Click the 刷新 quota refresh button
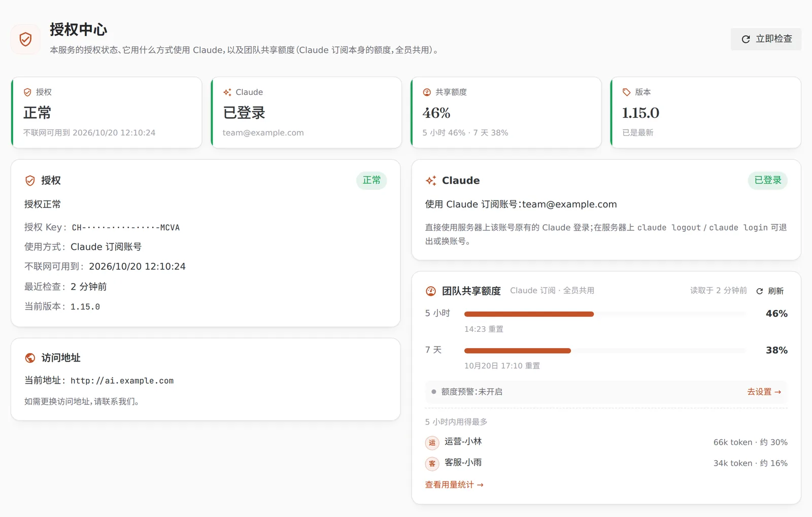This screenshot has height=517, width=812. click(x=770, y=291)
